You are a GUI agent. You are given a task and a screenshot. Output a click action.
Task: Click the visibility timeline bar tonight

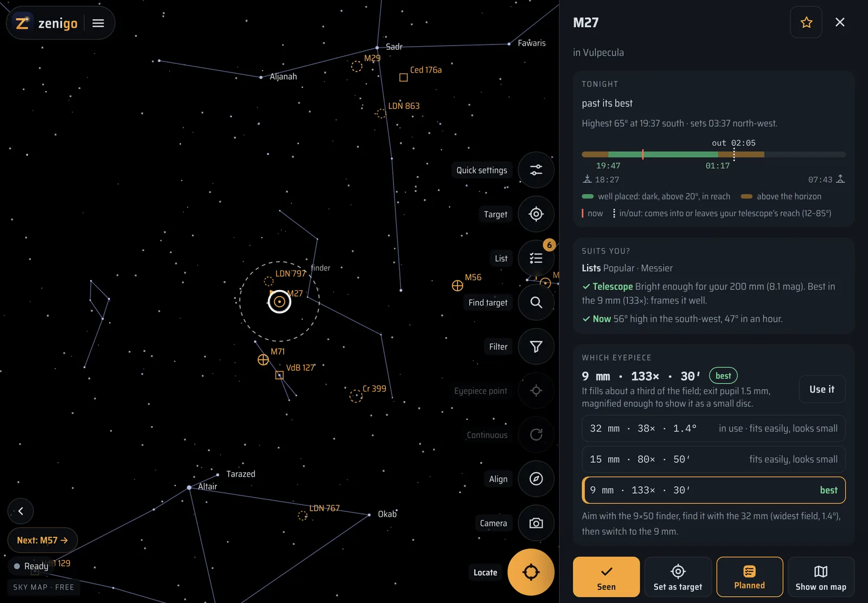(713, 155)
